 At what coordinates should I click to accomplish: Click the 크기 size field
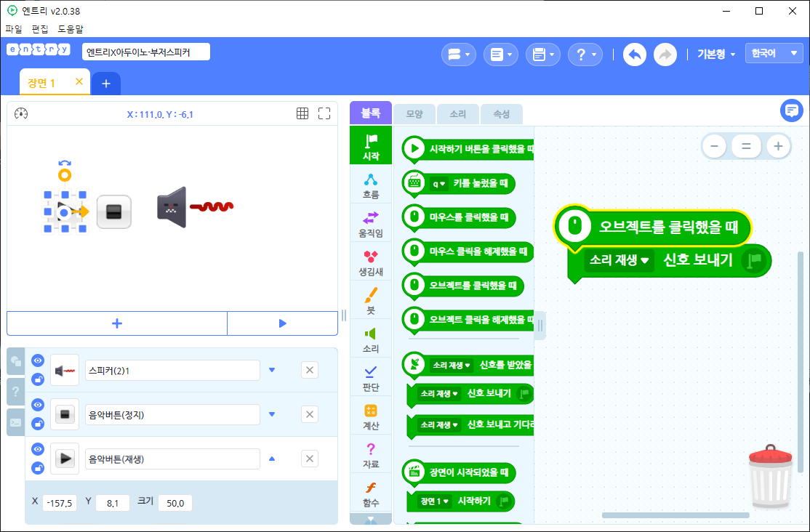click(x=175, y=502)
